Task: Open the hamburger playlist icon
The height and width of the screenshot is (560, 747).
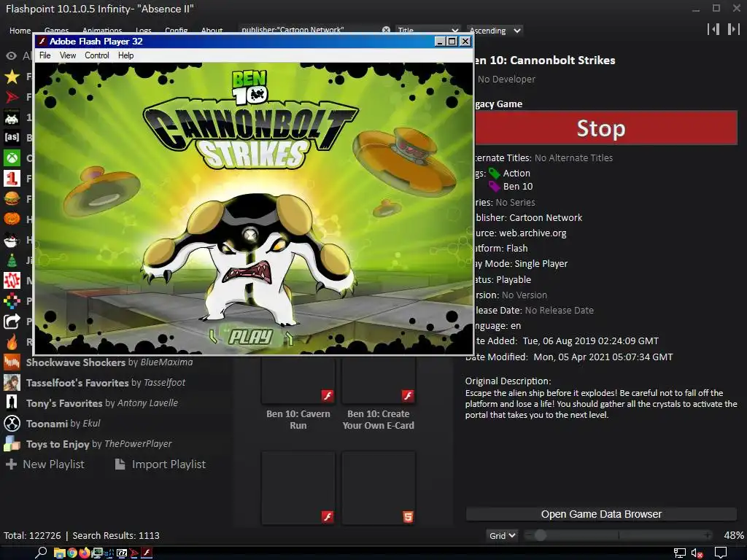Action: (x=12, y=198)
